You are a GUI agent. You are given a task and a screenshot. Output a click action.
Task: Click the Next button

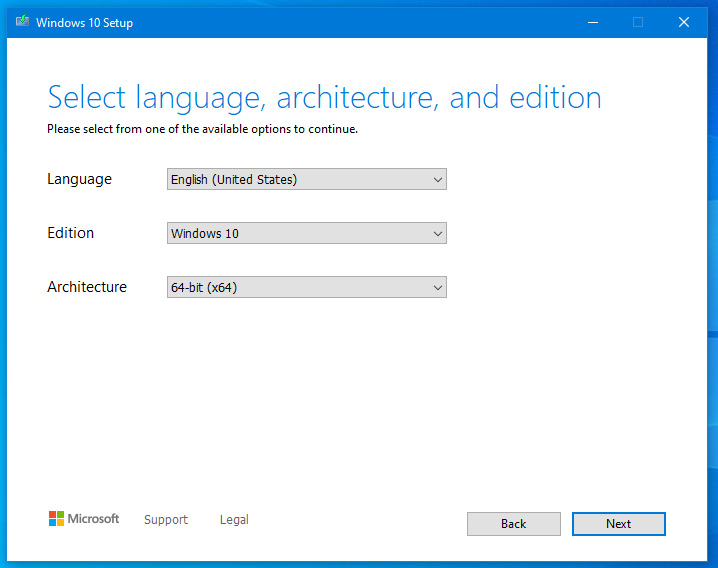[x=618, y=524]
